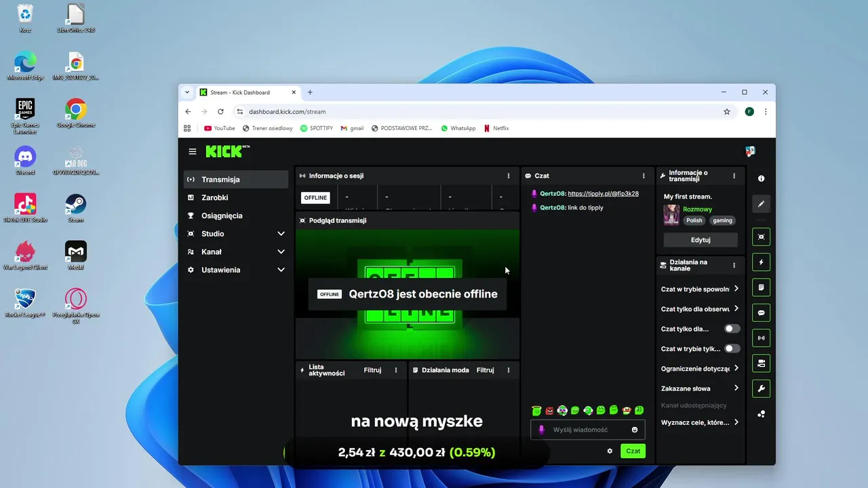
Task: Open Chrome tab search dropdown arrow
Action: pos(187,92)
